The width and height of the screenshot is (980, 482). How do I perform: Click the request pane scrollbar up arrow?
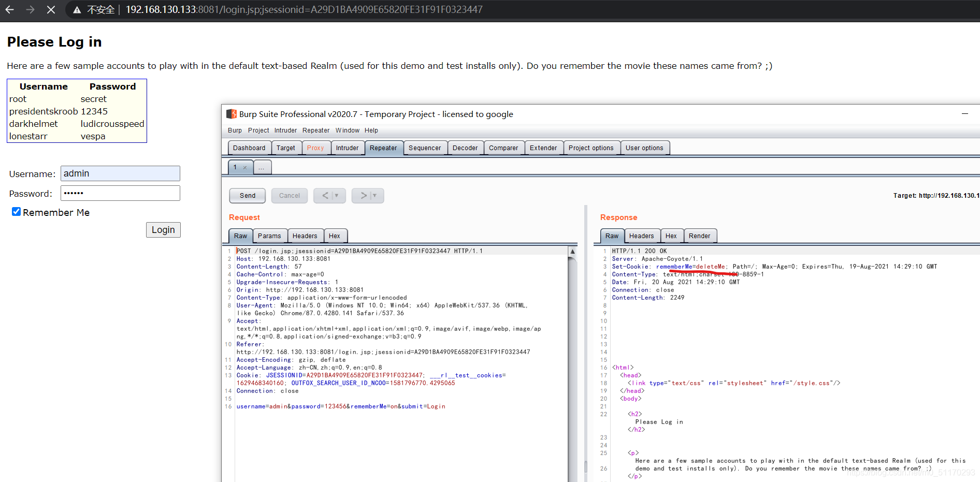[572, 251]
